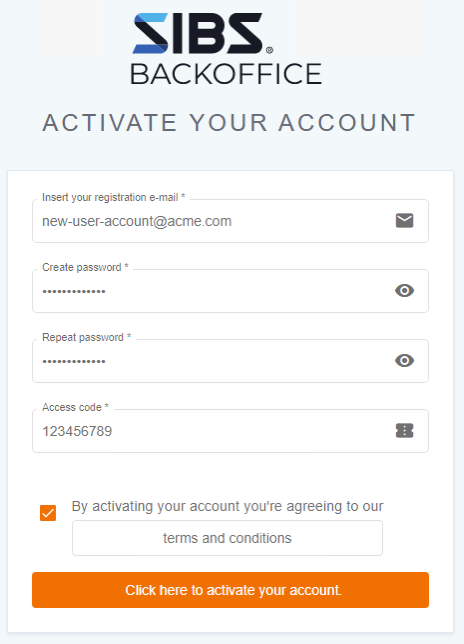Click the Access code label text

tap(75, 407)
